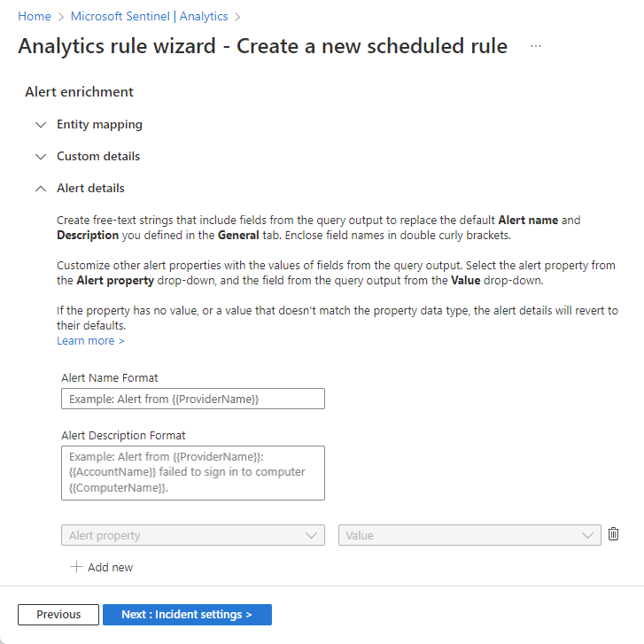
Task: Click the Entity mapping chevron arrow
Action: point(40,125)
